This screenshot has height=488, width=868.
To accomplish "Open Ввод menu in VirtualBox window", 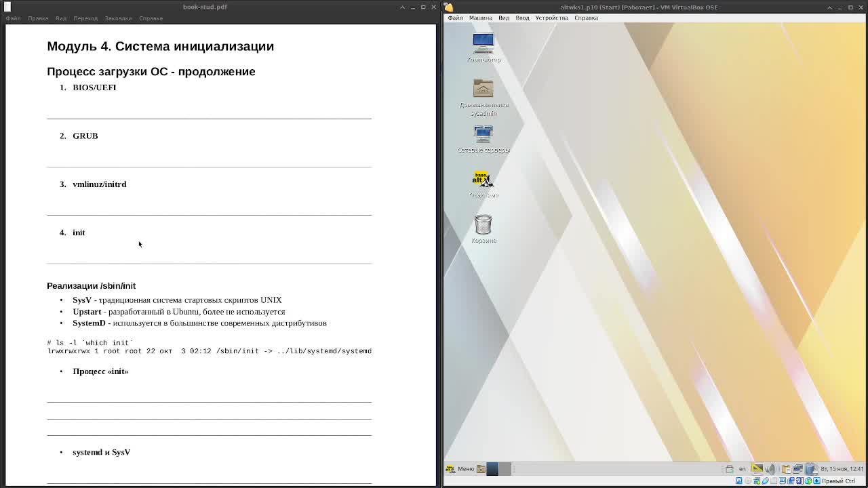I will 522,18.
